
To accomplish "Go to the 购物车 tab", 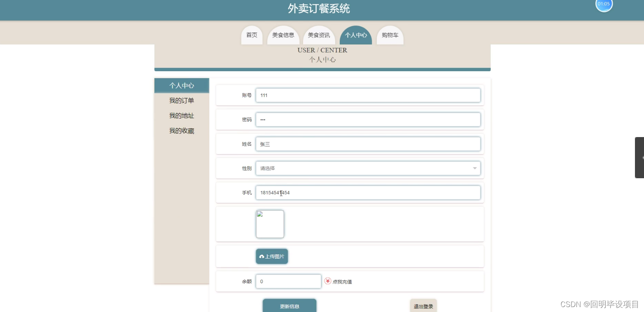I will coord(390,35).
